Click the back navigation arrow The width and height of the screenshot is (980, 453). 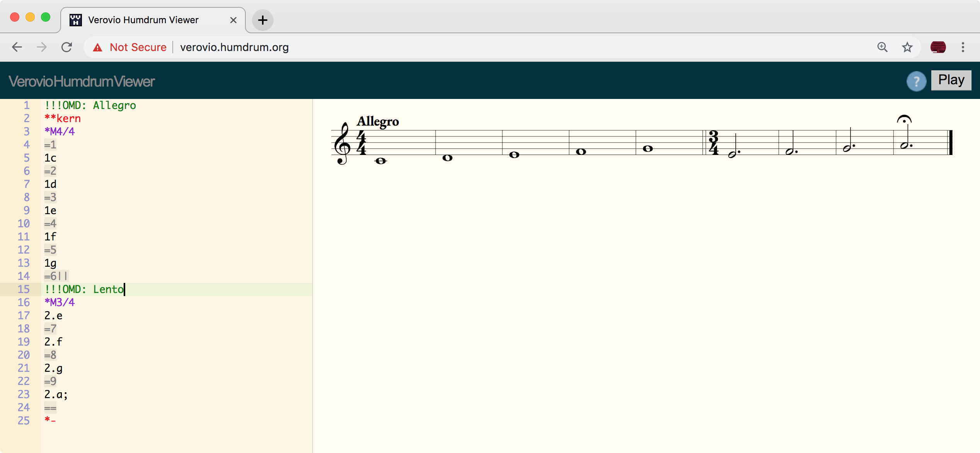(17, 47)
